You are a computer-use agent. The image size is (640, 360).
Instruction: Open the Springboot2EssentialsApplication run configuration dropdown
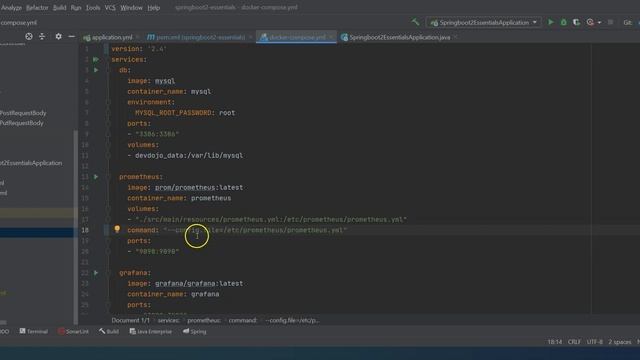484,22
